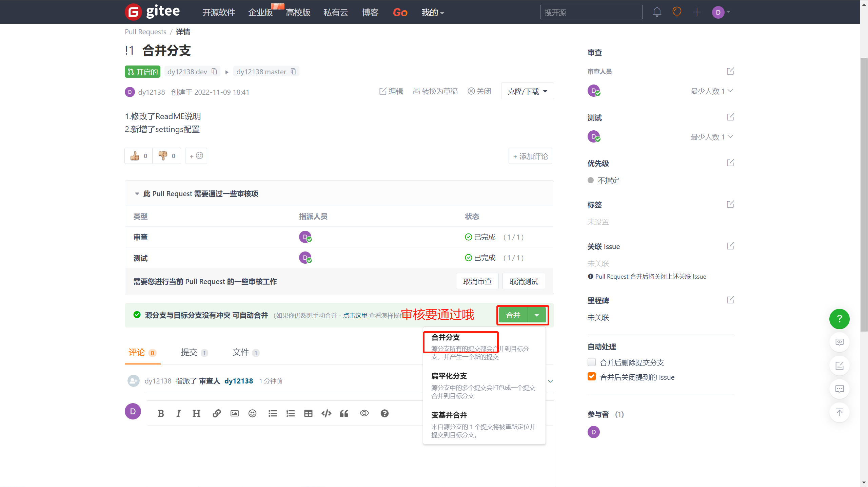868x487 pixels.
Task: Collapse the Pull Request review items section
Action: 137,194
